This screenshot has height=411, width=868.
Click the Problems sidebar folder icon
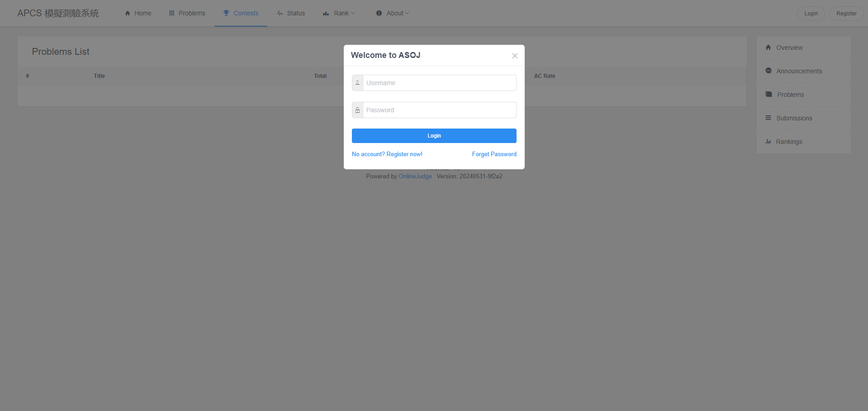tap(768, 94)
